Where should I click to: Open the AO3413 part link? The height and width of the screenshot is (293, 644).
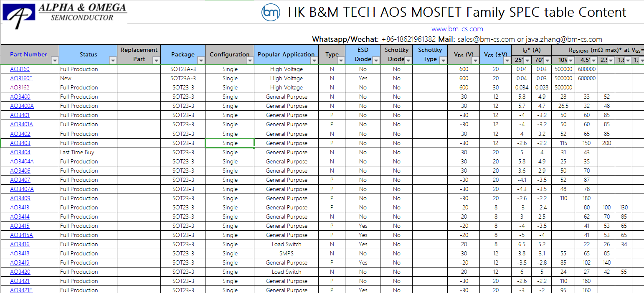pos(20,207)
